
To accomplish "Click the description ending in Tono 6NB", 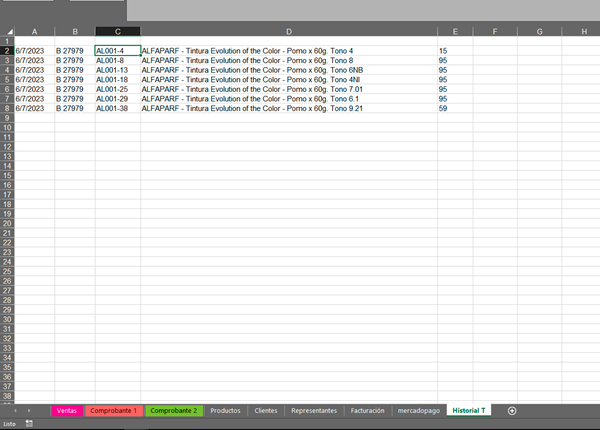I will (x=289, y=70).
